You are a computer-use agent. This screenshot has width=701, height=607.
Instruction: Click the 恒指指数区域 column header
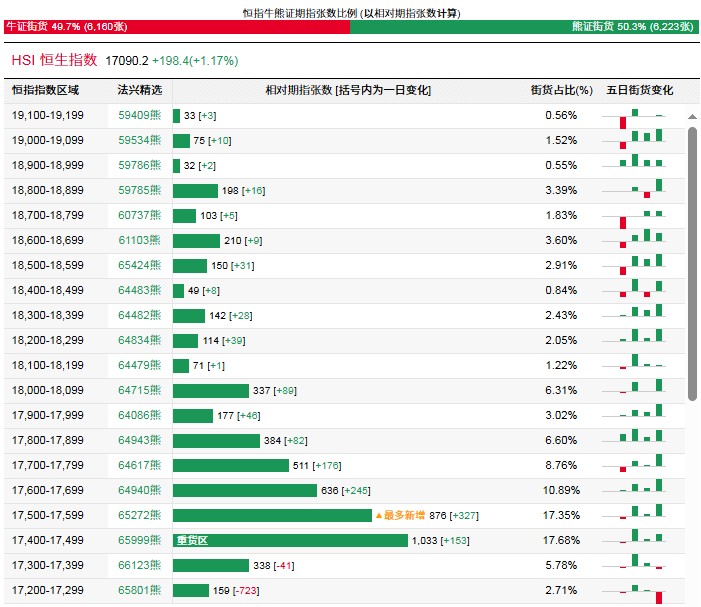[x=45, y=90]
